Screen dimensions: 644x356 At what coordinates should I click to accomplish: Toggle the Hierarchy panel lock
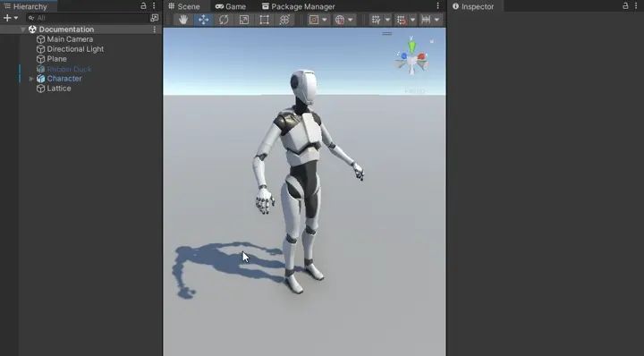coord(143,5)
